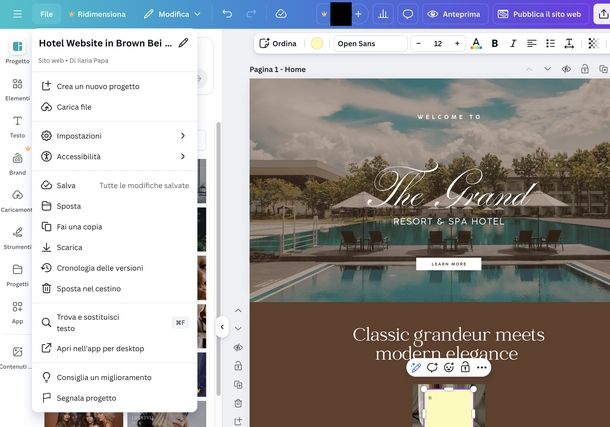
Task: Open Magic Write pencil in floating toolbar
Action: 415,368
